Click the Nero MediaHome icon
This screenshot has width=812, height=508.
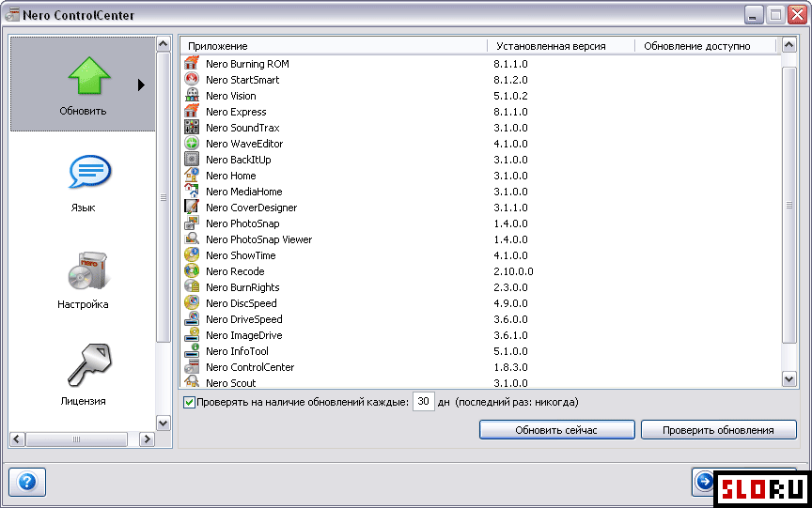click(192, 192)
